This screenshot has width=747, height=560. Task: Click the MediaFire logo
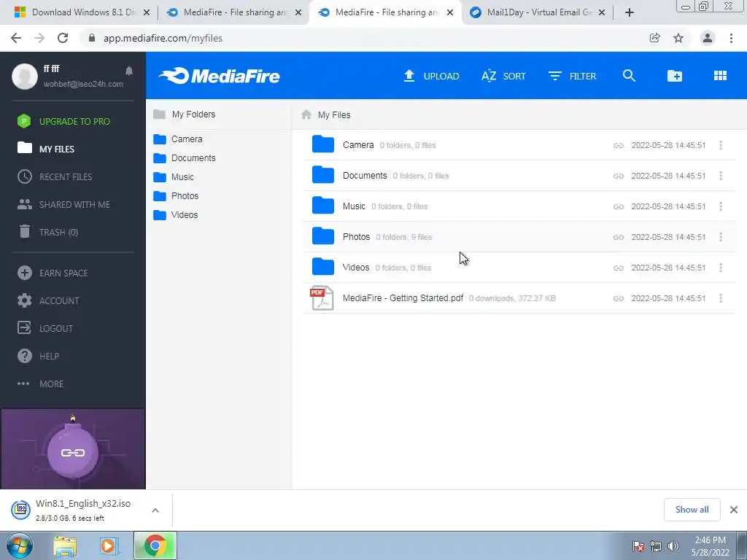coord(219,76)
